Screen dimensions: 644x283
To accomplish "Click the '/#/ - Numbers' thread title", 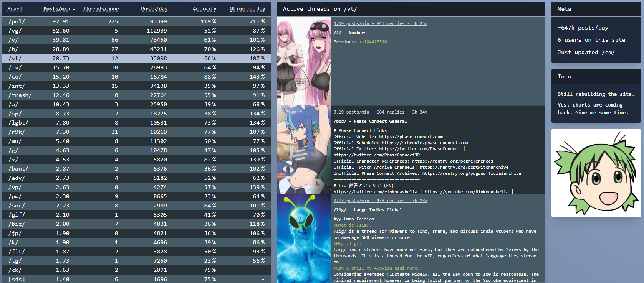I will point(350,33).
